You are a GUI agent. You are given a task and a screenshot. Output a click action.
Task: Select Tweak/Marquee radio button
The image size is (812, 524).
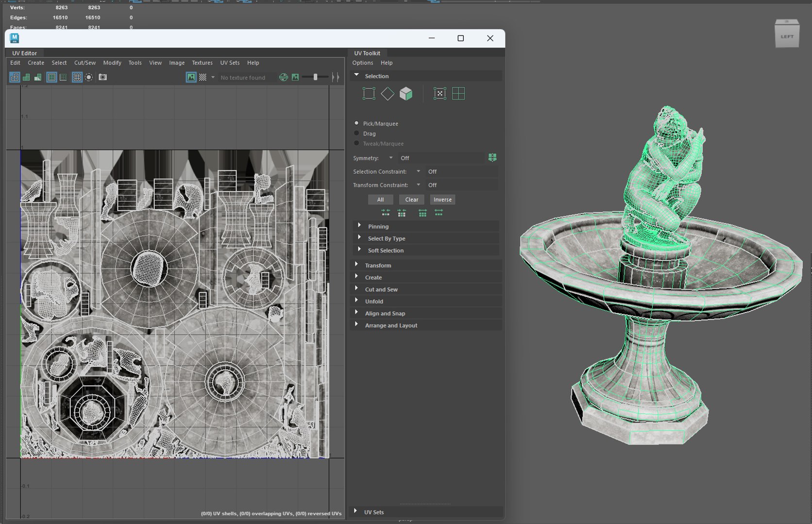coord(356,143)
